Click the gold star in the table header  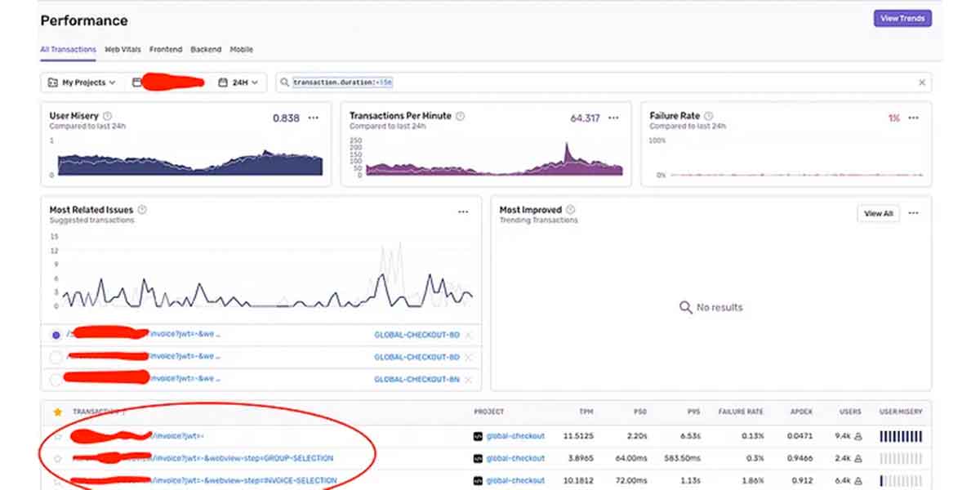tap(57, 412)
